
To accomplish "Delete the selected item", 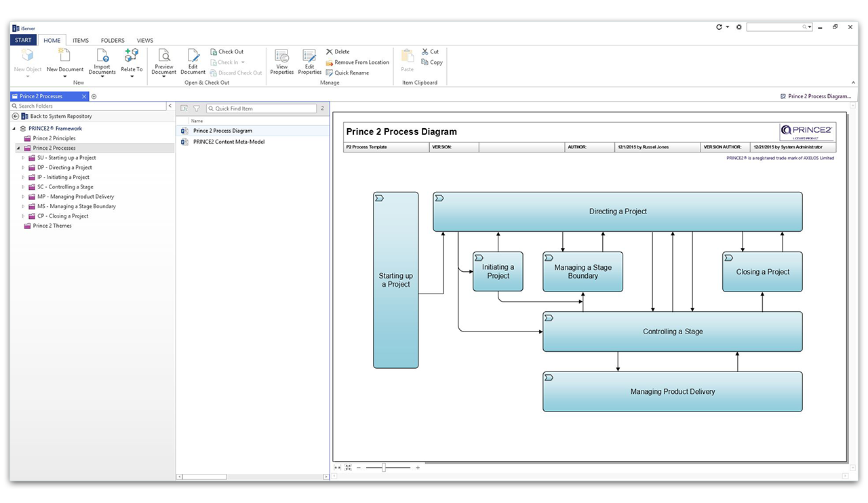I will tap(338, 52).
